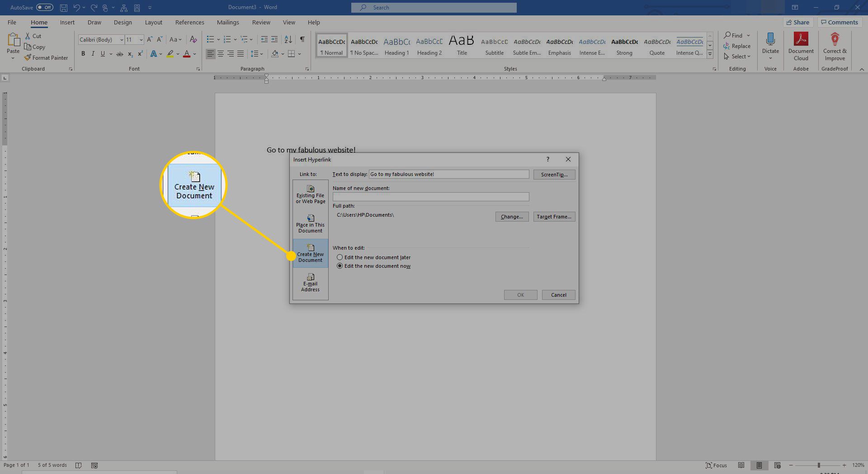Click the Share button
The height and width of the screenshot is (474, 868).
pyautogui.click(x=798, y=22)
